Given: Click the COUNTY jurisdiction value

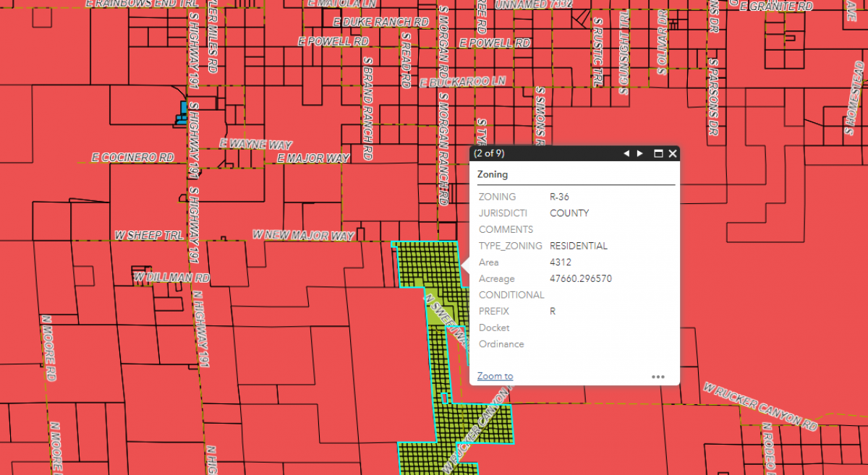Looking at the screenshot, I should click(569, 213).
